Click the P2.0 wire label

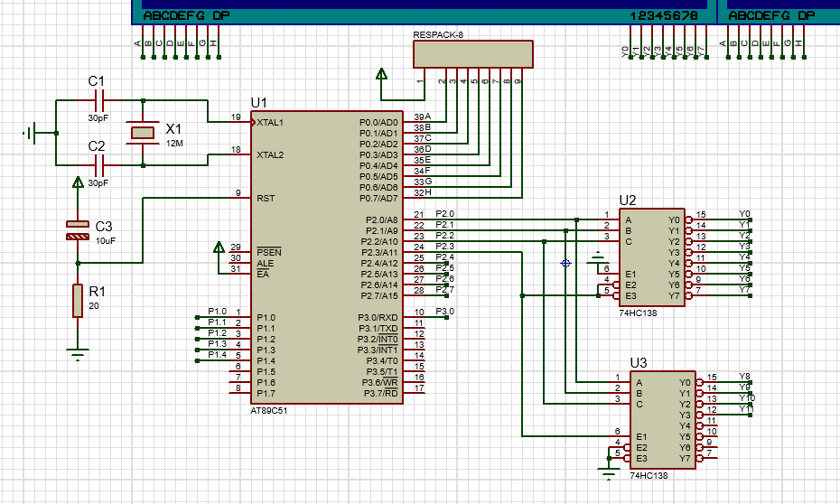click(x=445, y=213)
